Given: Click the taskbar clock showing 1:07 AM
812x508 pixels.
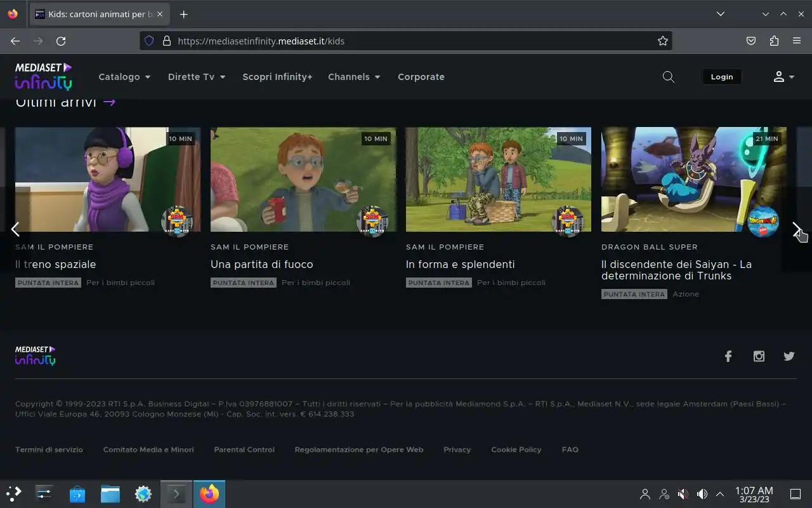Looking at the screenshot, I should (x=754, y=494).
